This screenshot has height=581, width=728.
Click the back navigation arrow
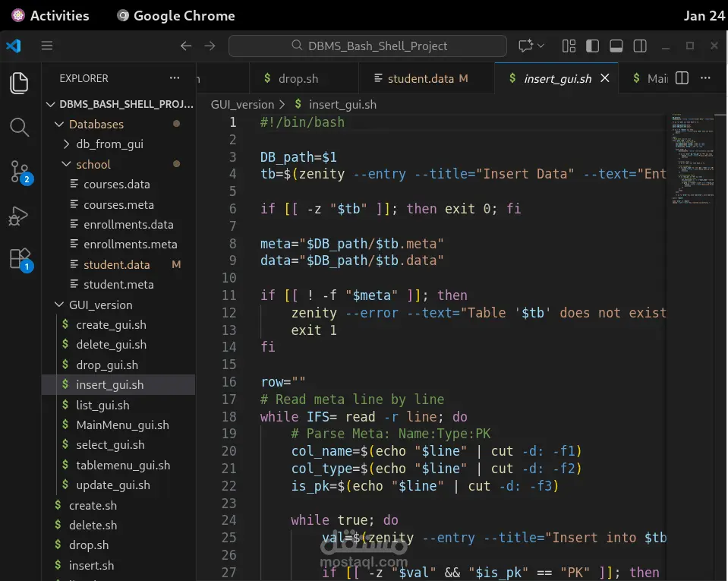tap(185, 46)
